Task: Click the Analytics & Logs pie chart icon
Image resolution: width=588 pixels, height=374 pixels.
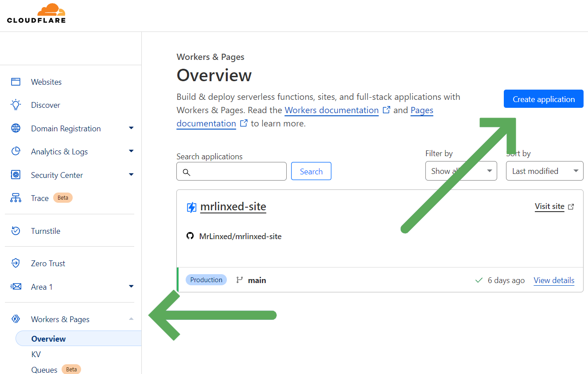Action: (x=16, y=151)
